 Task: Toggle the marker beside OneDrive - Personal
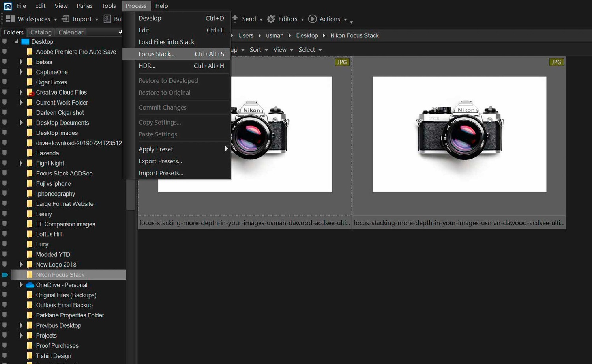click(5, 285)
